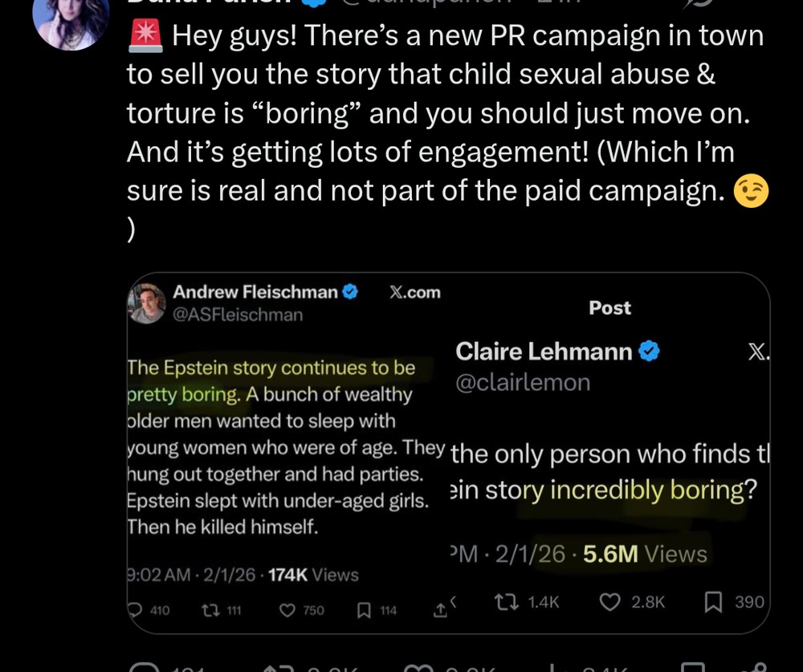Click Andrew Fleischman's blue verified badge
The width and height of the screenshot is (803, 672).
pos(350,292)
